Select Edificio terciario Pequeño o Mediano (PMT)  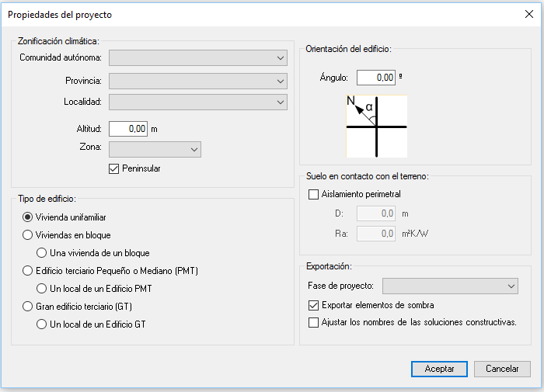click(x=29, y=271)
